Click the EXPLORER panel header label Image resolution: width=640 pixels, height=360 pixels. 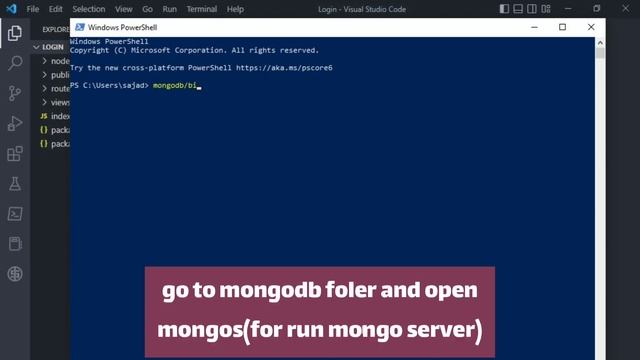click(x=56, y=29)
